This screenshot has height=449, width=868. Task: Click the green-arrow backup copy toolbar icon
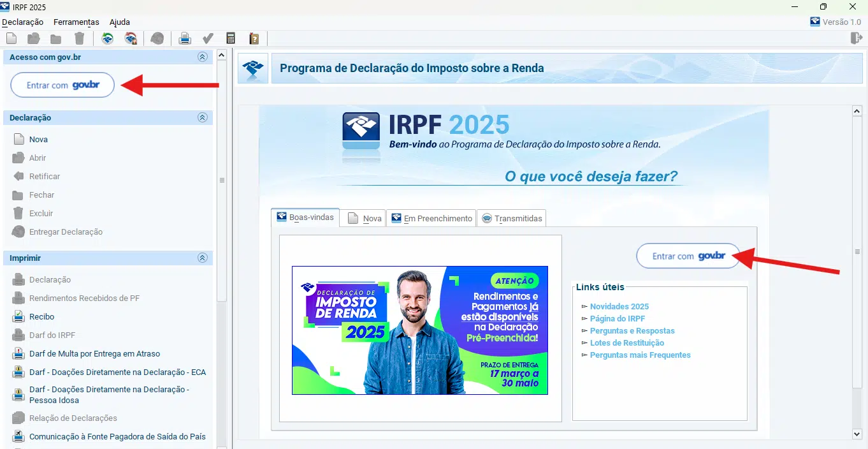(108, 39)
